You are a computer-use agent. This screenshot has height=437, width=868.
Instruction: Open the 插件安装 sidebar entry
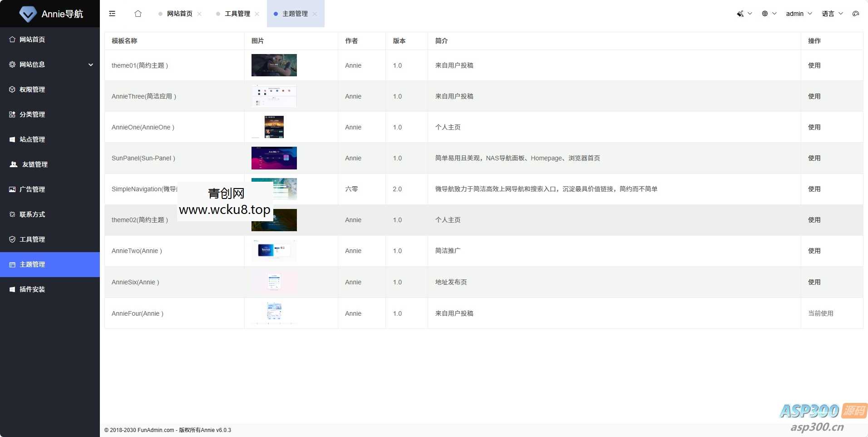tap(31, 289)
